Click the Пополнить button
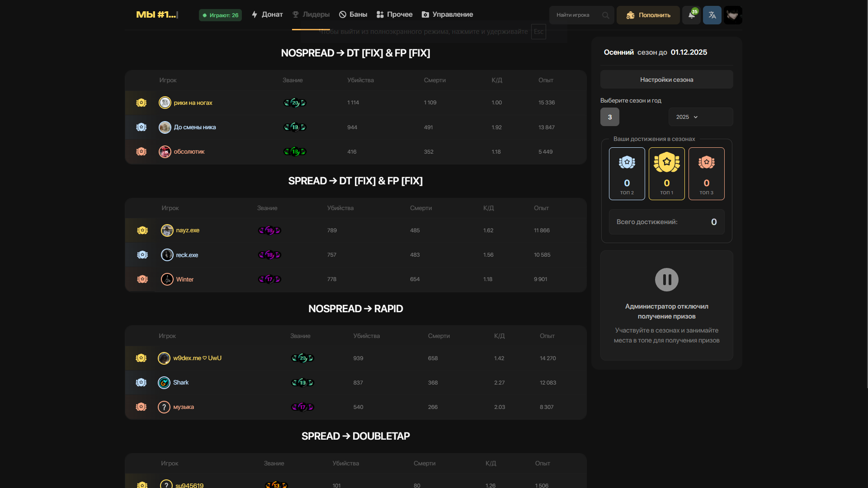Image resolution: width=868 pixels, height=488 pixels. tap(648, 15)
